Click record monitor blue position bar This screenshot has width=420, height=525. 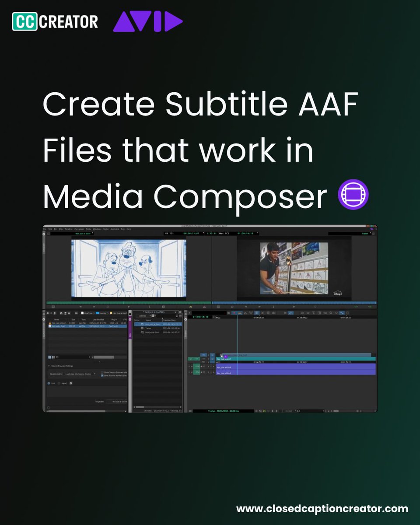click(294, 303)
